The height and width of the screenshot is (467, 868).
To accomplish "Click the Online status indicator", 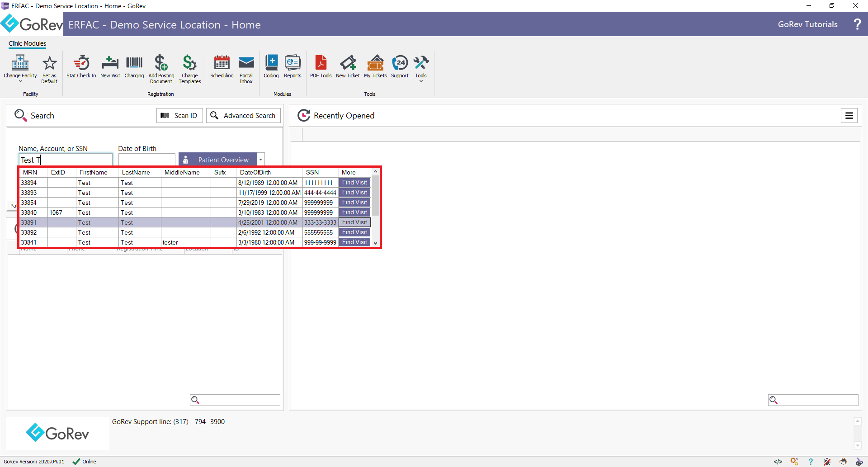I will click(x=85, y=462).
